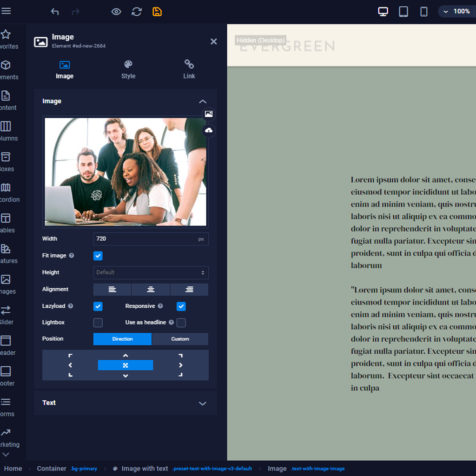
Task: Set position to left
Action: 71,365
